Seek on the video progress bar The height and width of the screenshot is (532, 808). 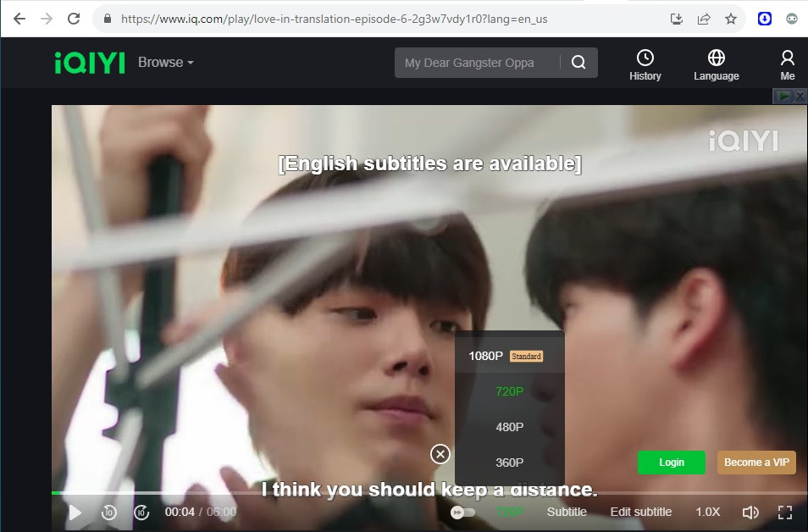click(x=429, y=493)
